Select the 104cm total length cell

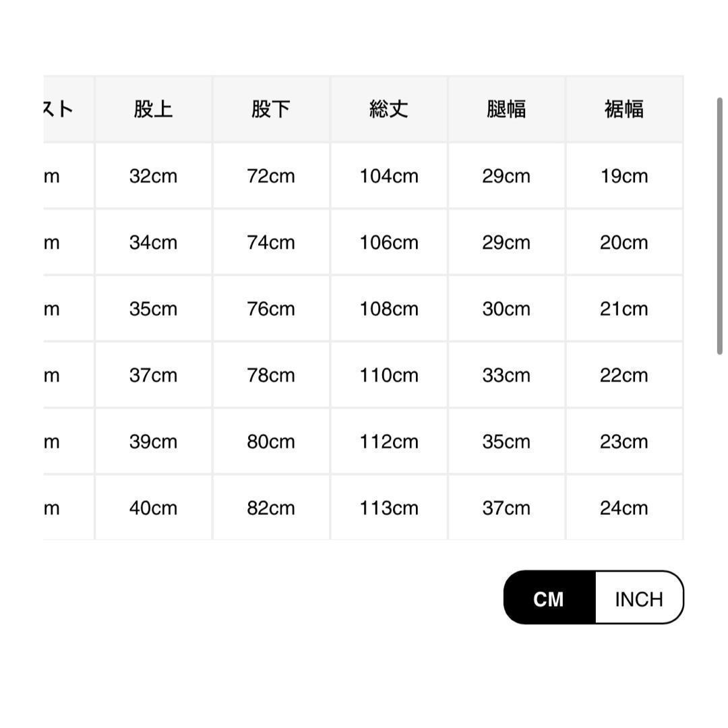pyautogui.click(x=389, y=176)
